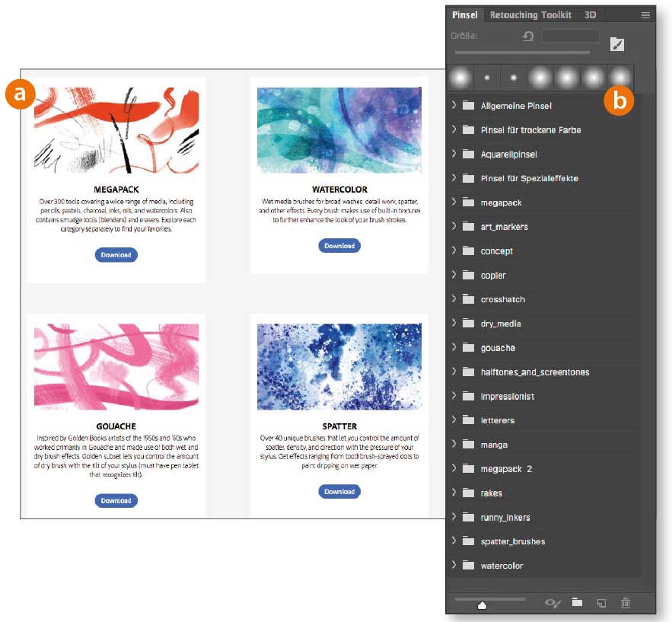Expand Pinsel für trockene Farbe group
Image resolution: width=672 pixels, height=622 pixels.
pos(454,129)
